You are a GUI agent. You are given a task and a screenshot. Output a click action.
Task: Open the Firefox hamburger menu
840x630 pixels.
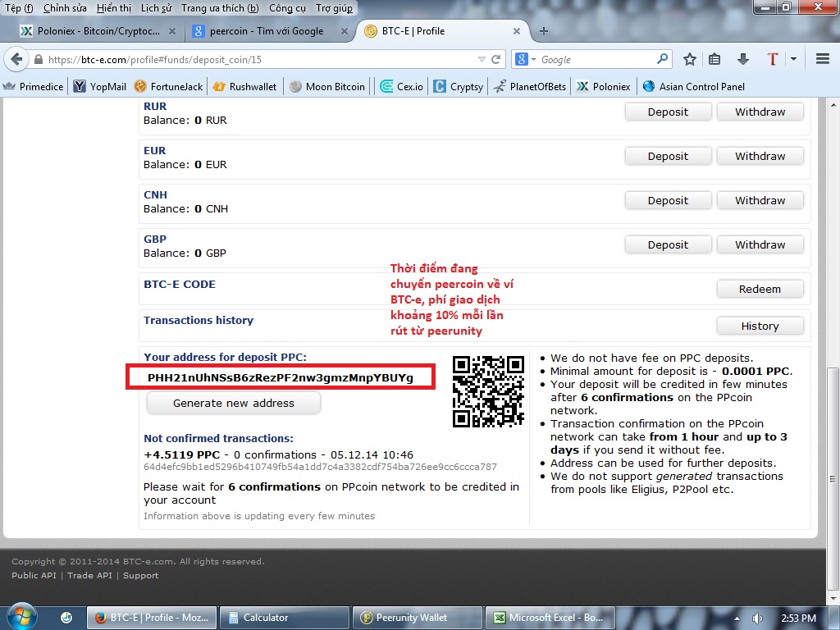point(822,59)
